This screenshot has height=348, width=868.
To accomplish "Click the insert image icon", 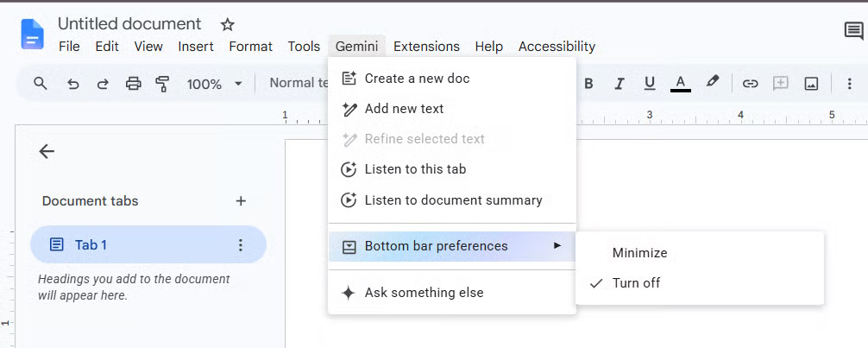I will point(811,84).
